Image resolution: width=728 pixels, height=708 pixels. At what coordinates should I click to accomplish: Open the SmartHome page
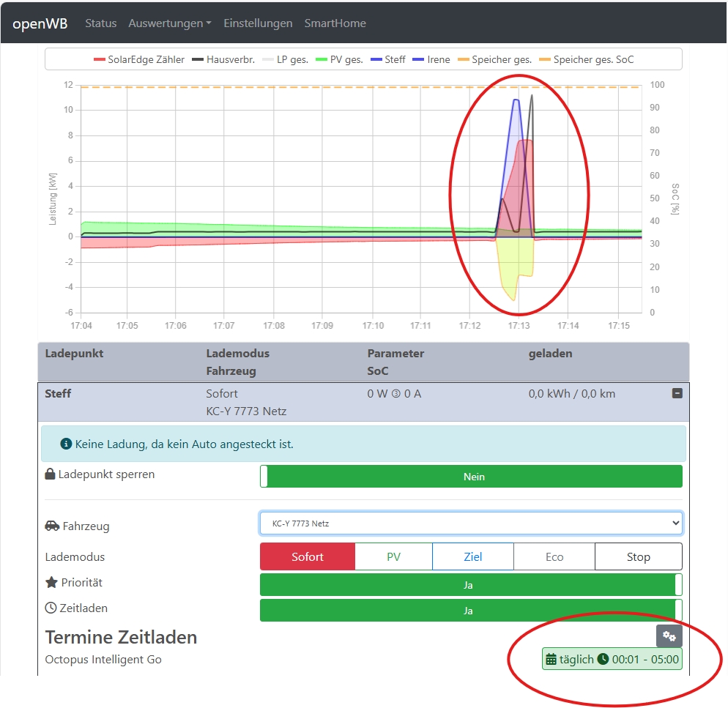click(335, 23)
